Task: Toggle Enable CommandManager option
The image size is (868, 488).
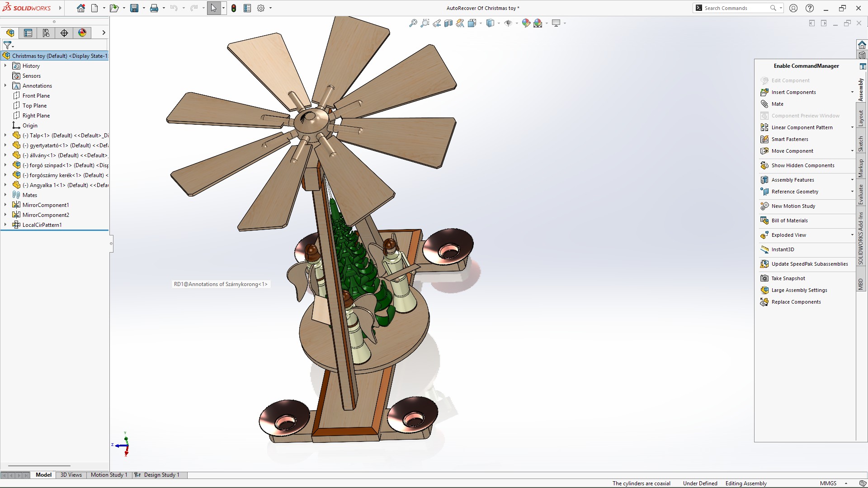Action: point(806,66)
